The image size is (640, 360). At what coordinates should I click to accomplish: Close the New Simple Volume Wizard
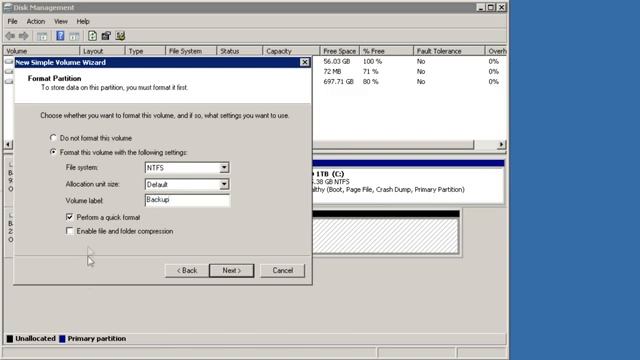pyautogui.click(x=304, y=62)
